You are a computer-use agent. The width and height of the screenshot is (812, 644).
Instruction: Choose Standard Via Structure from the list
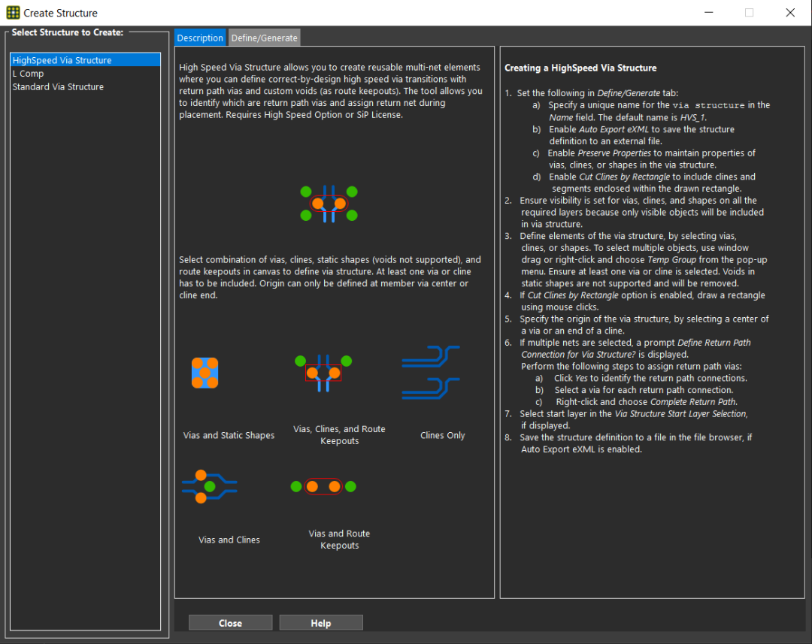click(58, 87)
